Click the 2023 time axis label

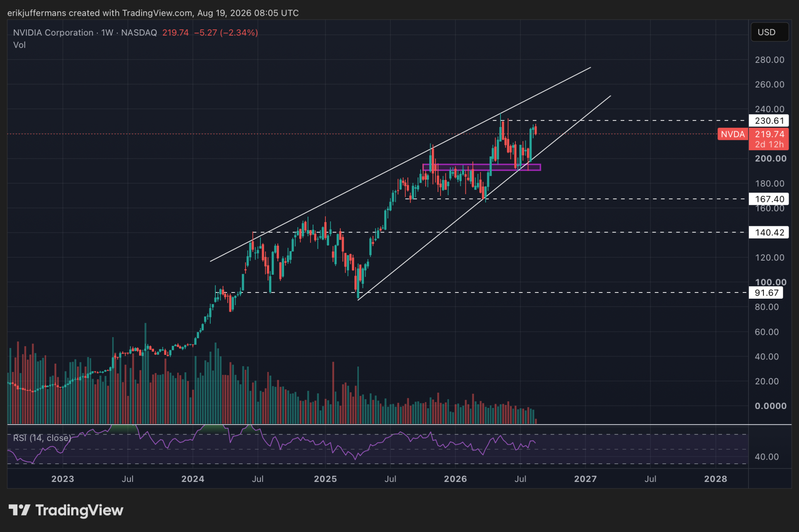[x=63, y=479]
